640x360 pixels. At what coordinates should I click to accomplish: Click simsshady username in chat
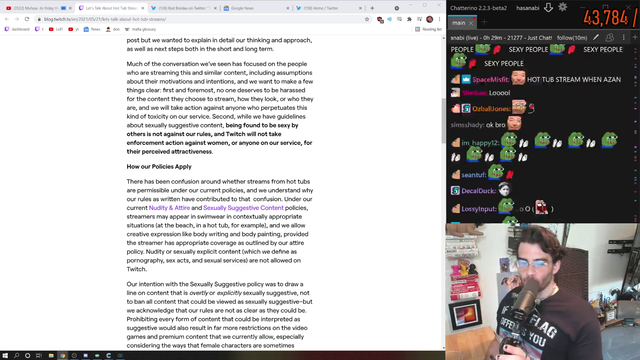(x=467, y=125)
